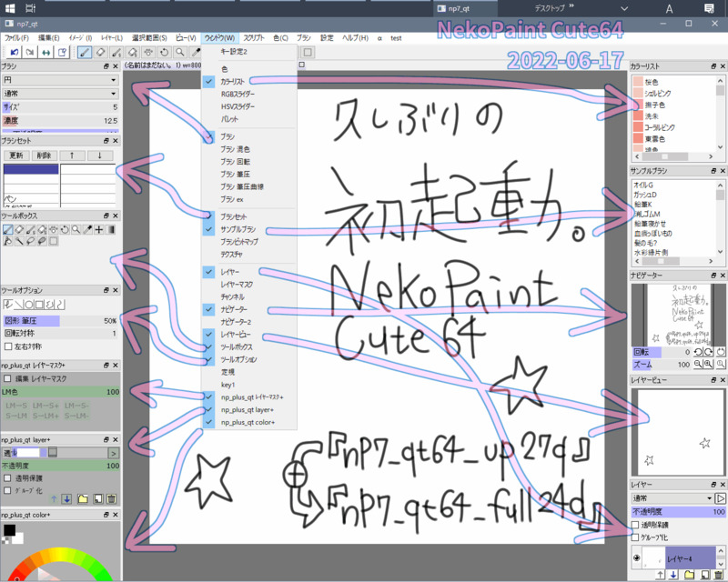Hide レイヤー4 using its eye icon

coord(636,557)
